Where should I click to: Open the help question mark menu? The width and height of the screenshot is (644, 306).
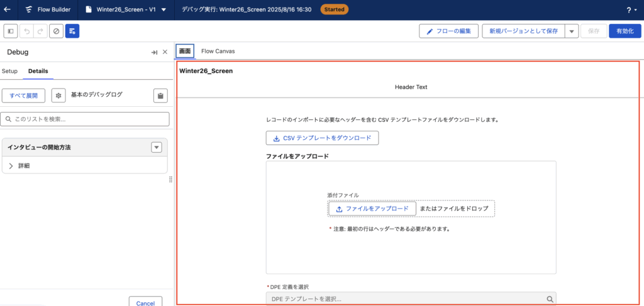coord(630,9)
